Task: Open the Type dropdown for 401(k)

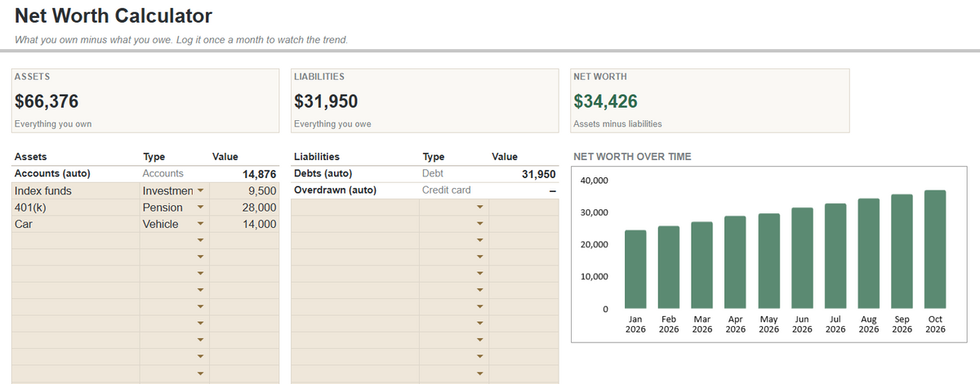Action: pyautogui.click(x=200, y=208)
